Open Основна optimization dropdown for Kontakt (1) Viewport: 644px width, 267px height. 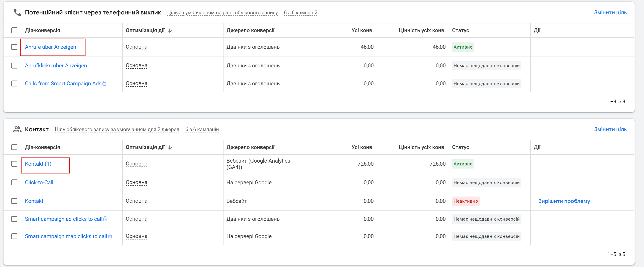[x=136, y=164]
